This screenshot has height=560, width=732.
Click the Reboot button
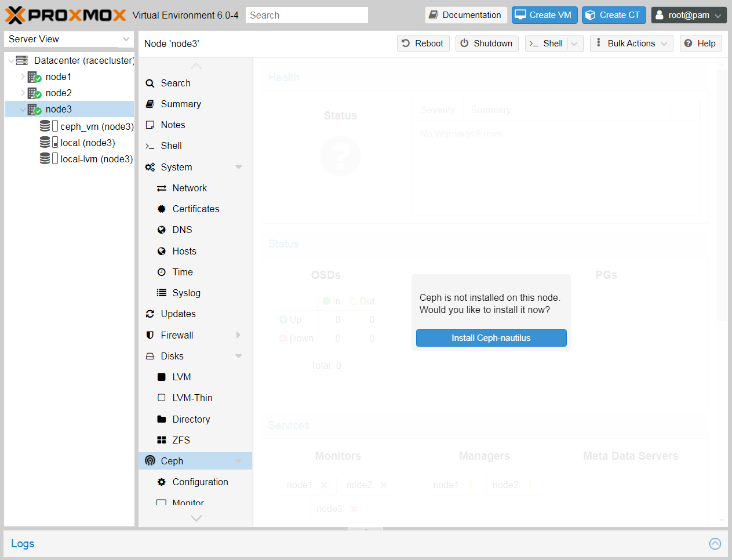423,43
